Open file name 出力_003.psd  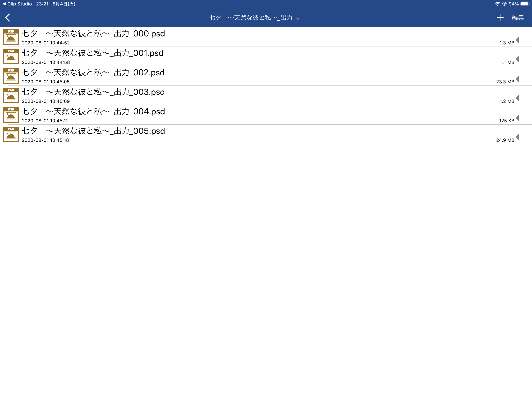pos(93,92)
